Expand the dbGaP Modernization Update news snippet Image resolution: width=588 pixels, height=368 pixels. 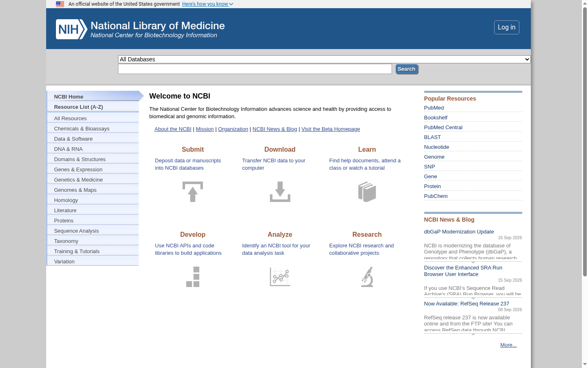pos(473,263)
